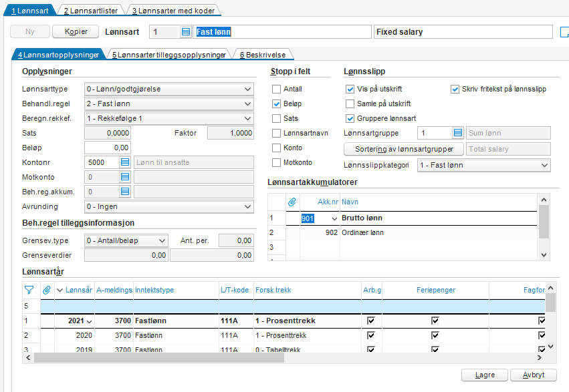Switch to Lønnsartlister tab

point(90,11)
